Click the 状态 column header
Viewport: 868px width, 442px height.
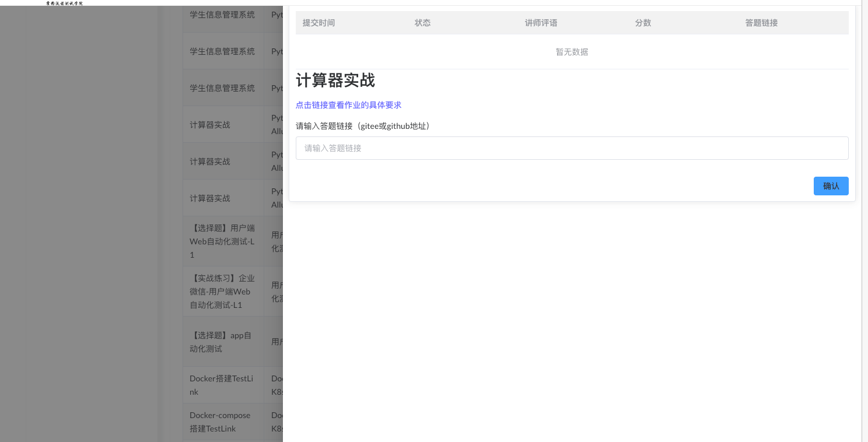click(x=422, y=23)
